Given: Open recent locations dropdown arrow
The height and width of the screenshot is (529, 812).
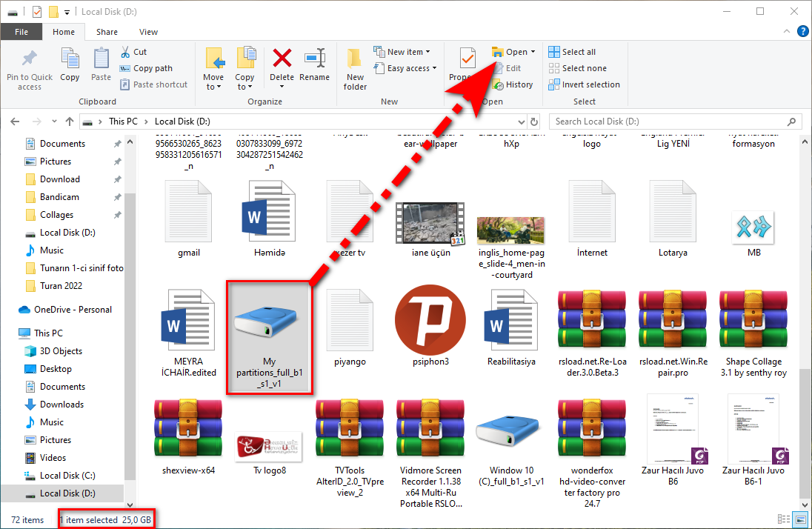Looking at the screenshot, I should point(54,122).
